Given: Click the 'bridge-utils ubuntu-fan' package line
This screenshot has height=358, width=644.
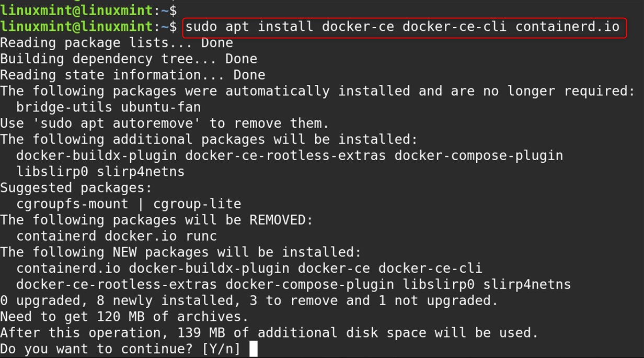Looking at the screenshot, I should coord(109,107).
